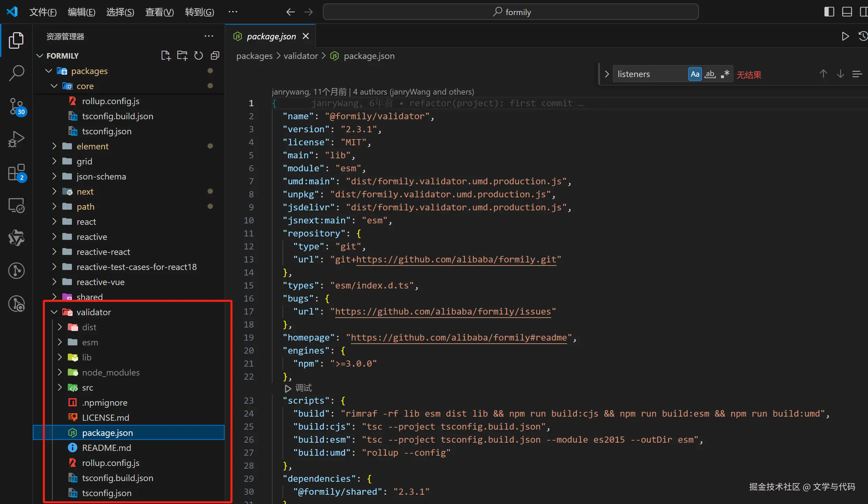Click New Folder icon in explorer header
Viewport: 868px width, 504px height.
point(182,56)
